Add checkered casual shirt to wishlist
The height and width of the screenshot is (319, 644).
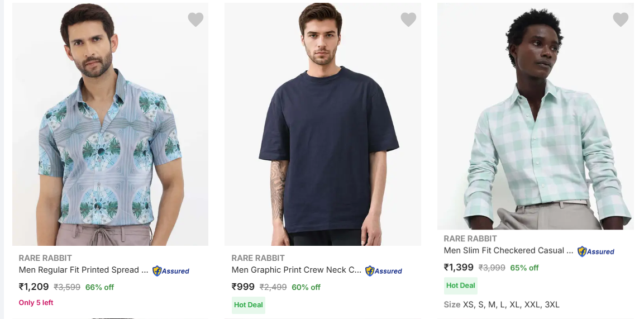click(x=621, y=20)
